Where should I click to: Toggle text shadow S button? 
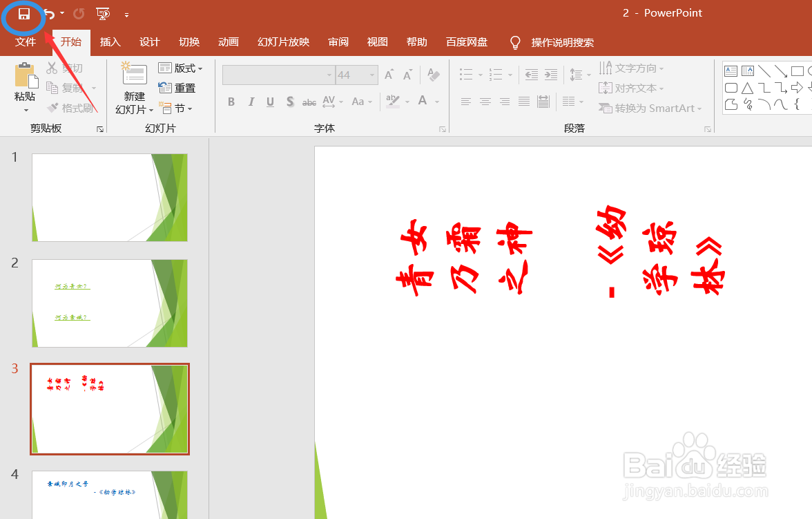click(x=290, y=102)
